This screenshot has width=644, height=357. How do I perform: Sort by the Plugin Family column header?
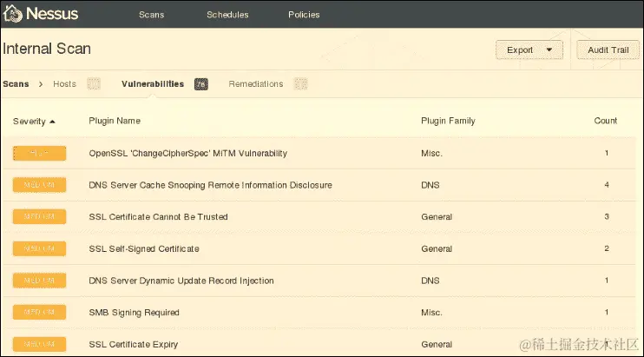point(447,121)
